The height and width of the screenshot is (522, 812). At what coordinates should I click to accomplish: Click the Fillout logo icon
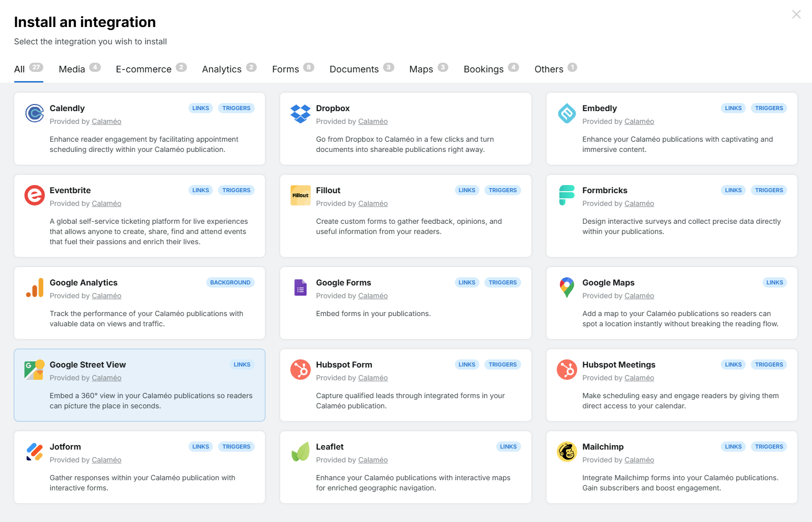(301, 195)
